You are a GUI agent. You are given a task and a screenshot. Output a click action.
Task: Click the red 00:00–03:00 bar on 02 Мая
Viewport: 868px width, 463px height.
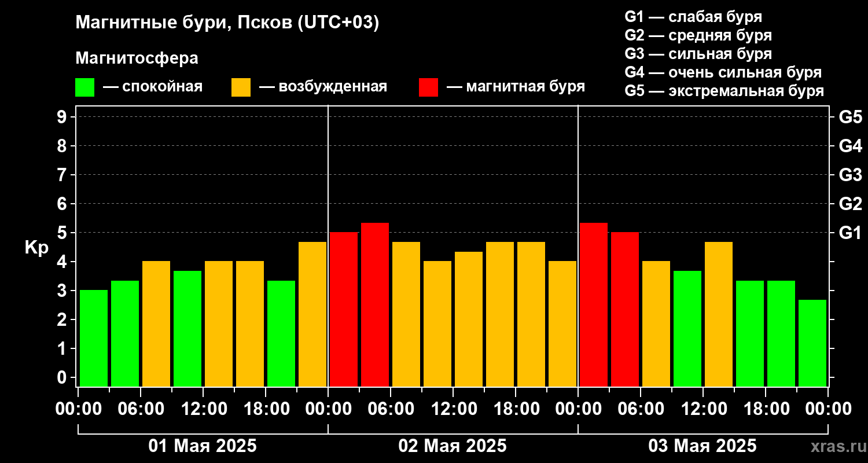tap(344, 309)
